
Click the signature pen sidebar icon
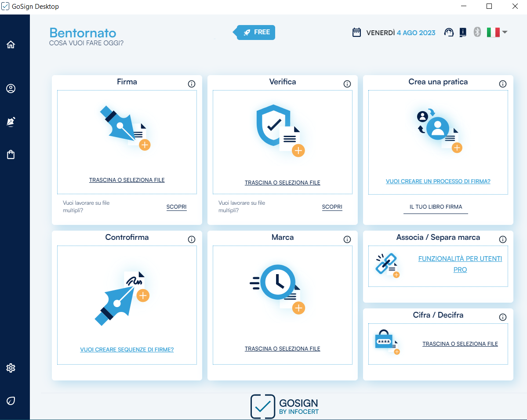click(x=11, y=122)
